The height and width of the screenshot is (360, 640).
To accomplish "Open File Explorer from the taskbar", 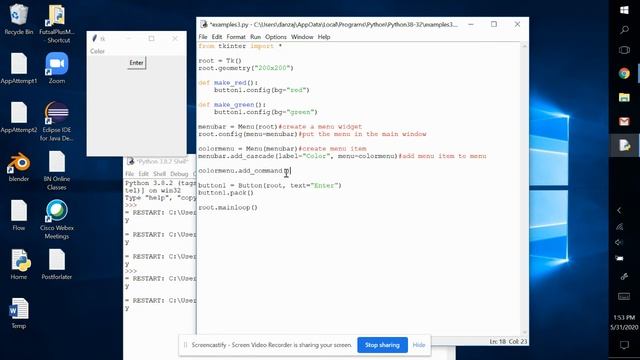I will click(x=624, y=97).
